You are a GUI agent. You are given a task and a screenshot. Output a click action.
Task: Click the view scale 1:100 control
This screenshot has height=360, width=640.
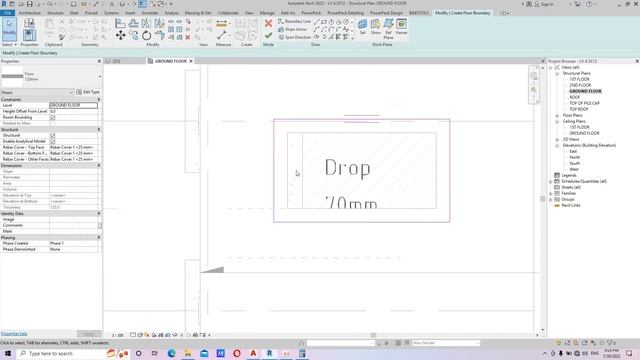pos(118,335)
